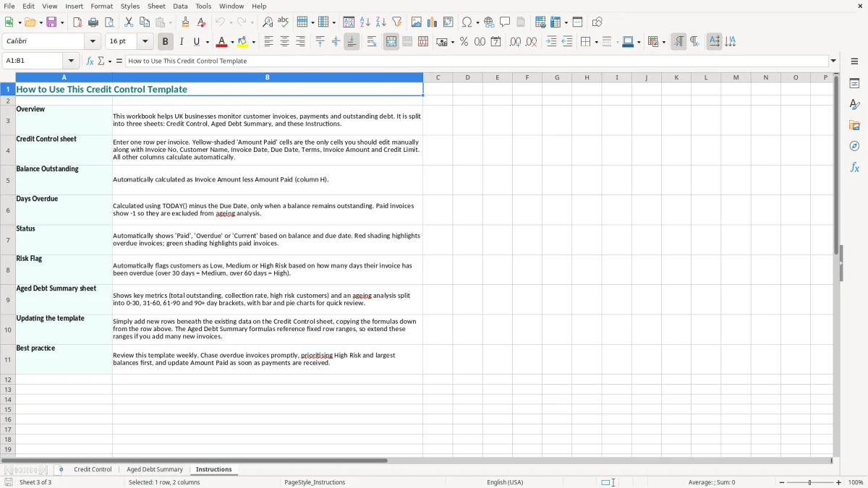Image resolution: width=868 pixels, height=488 pixels.
Task: Toggle Center Horizontally alignment
Action: [285, 42]
